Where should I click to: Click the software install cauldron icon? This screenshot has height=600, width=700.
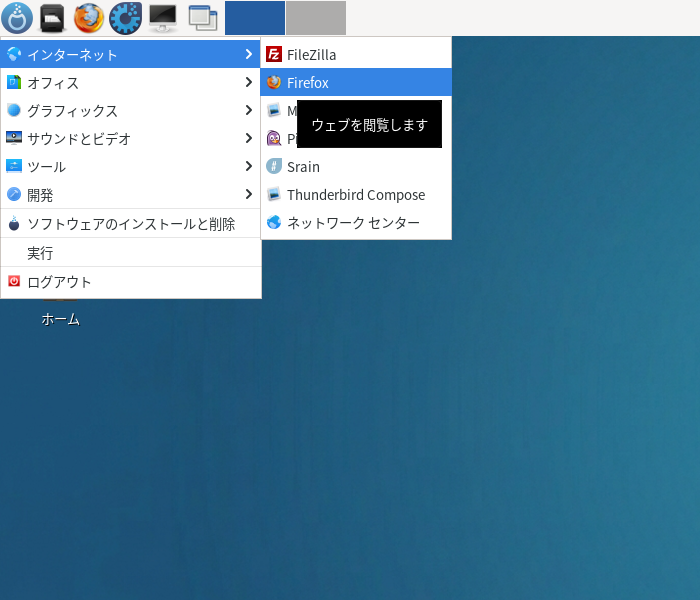point(14,223)
